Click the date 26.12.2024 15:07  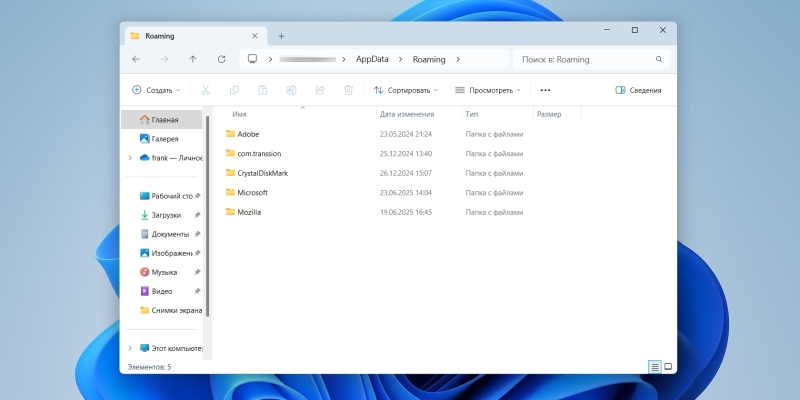pyautogui.click(x=406, y=173)
